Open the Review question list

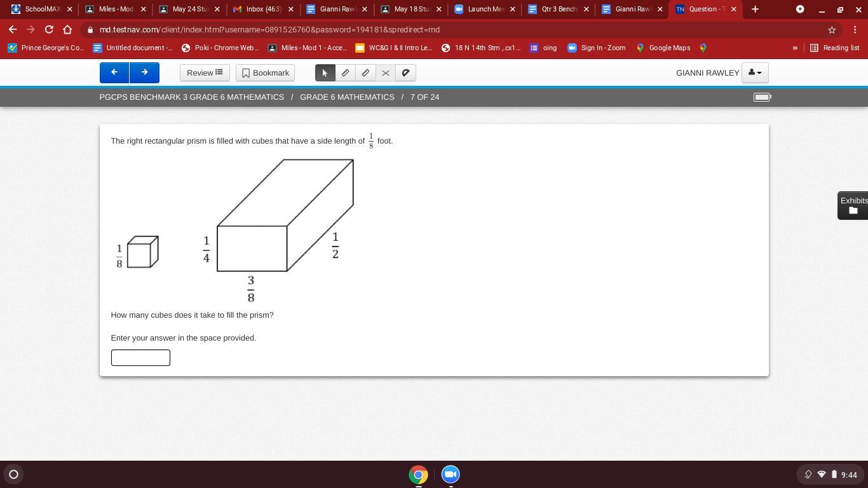pyautogui.click(x=205, y=72)
